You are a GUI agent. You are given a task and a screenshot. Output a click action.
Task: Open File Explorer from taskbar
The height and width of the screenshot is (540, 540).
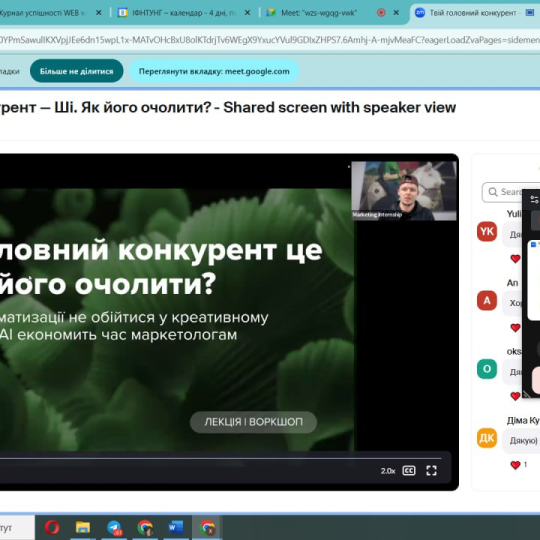coord(83,527)
